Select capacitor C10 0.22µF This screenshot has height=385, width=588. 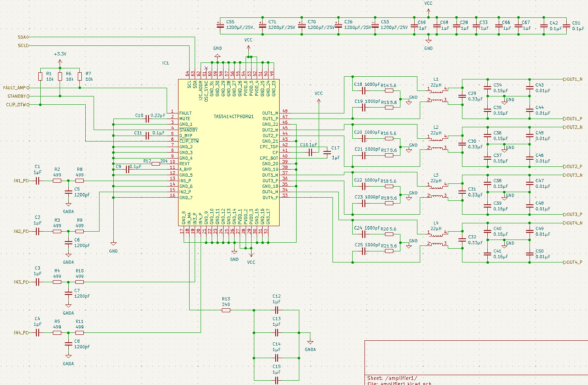(147, 119)
